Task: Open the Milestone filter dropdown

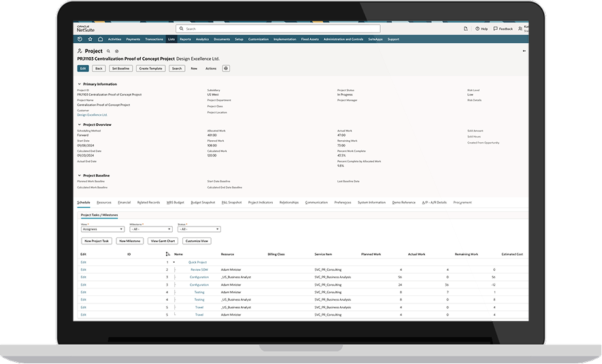Action: click(x=151, y=229)
